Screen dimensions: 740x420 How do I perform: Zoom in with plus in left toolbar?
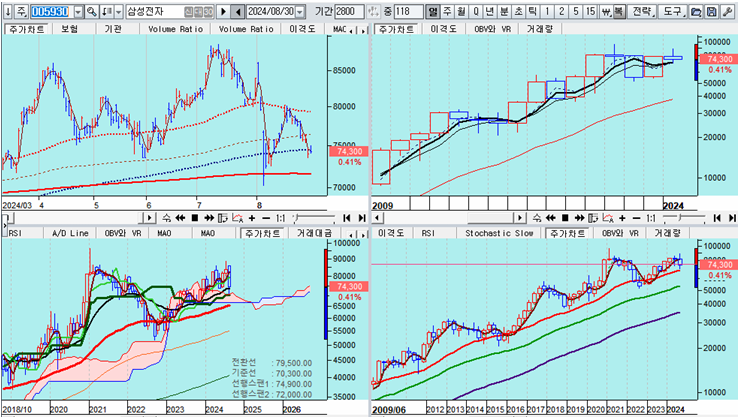coord(252,218)
